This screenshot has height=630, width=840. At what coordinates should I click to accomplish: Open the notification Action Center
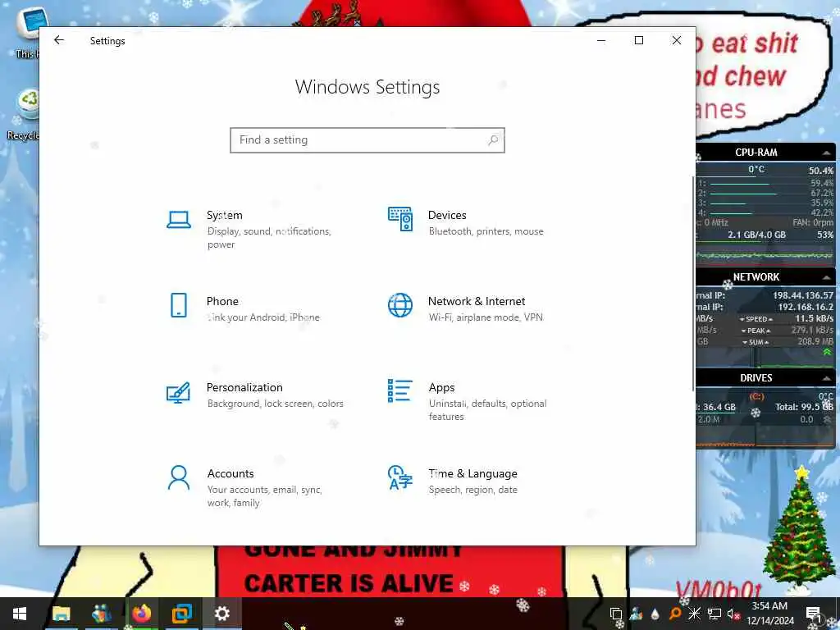814,614
